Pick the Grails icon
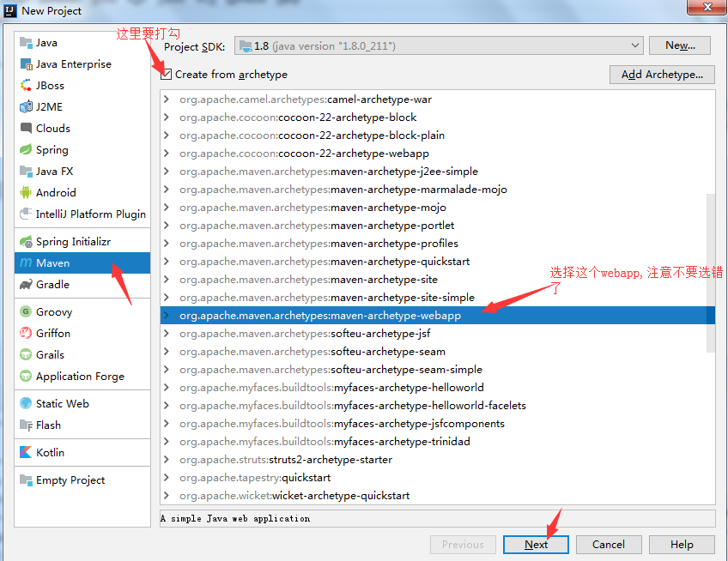This screenshot has width=728, height=561. (26, 354)
